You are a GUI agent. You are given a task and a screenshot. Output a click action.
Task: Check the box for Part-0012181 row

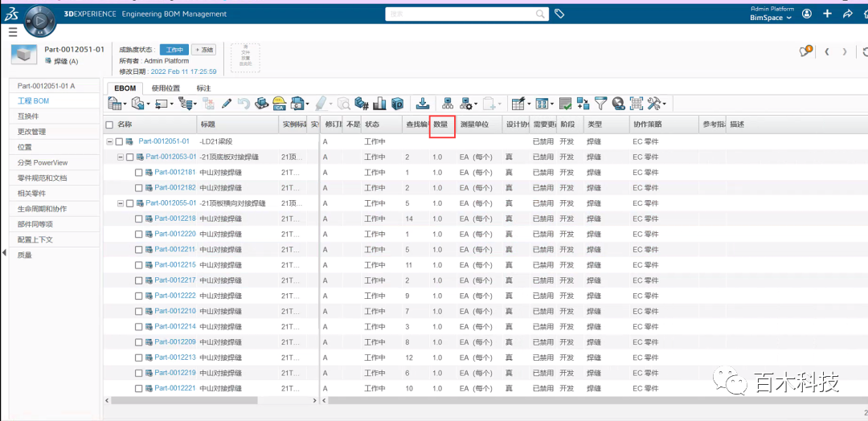pos(138,173)
